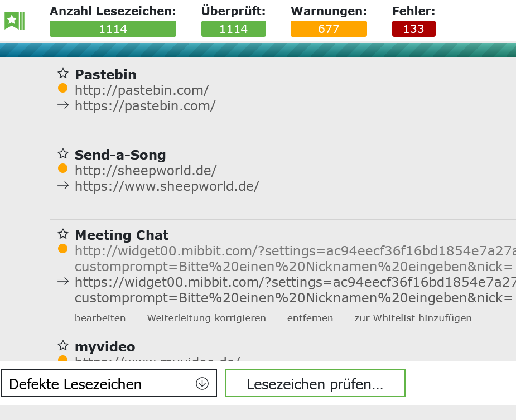516x420 pixels.
Task: Click the redirect arrow under Pastebin
Action: [63, 105]
